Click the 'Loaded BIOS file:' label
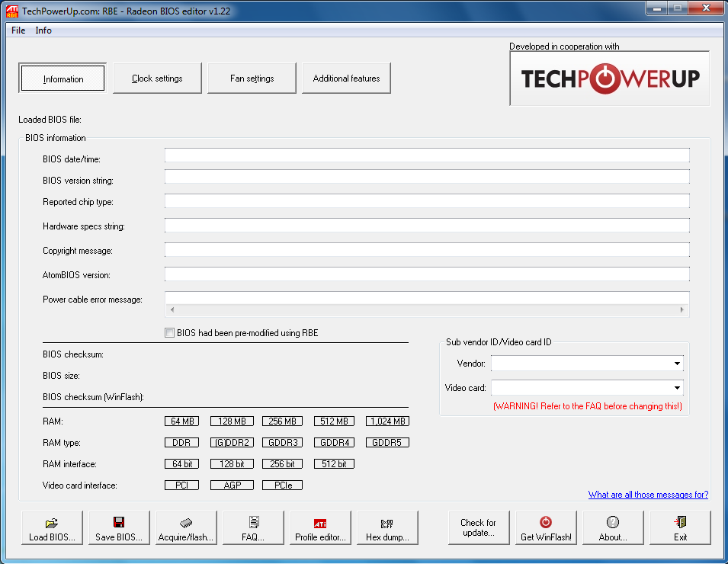The image size is (728, 564). tap(50, 120)
